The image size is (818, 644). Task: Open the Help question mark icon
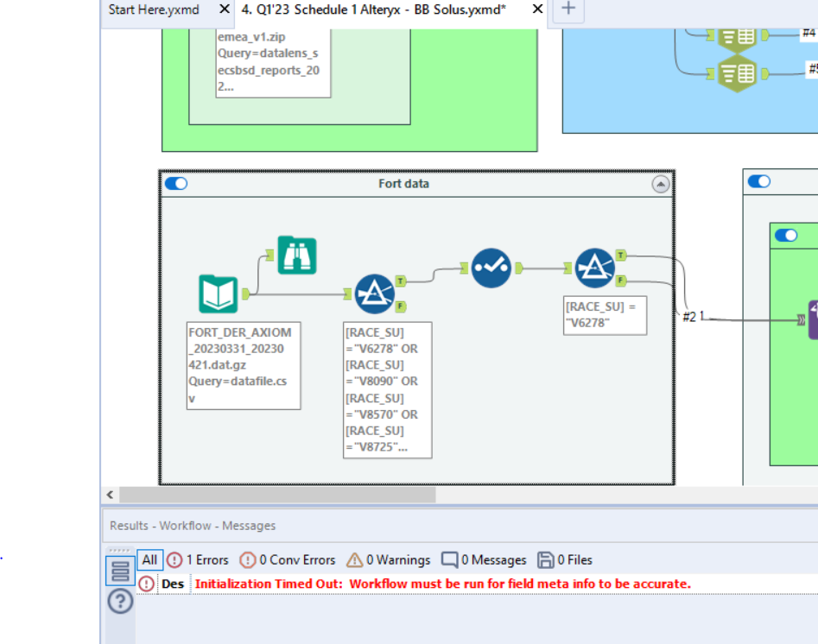pyautogui.click(x=119, y=602)
